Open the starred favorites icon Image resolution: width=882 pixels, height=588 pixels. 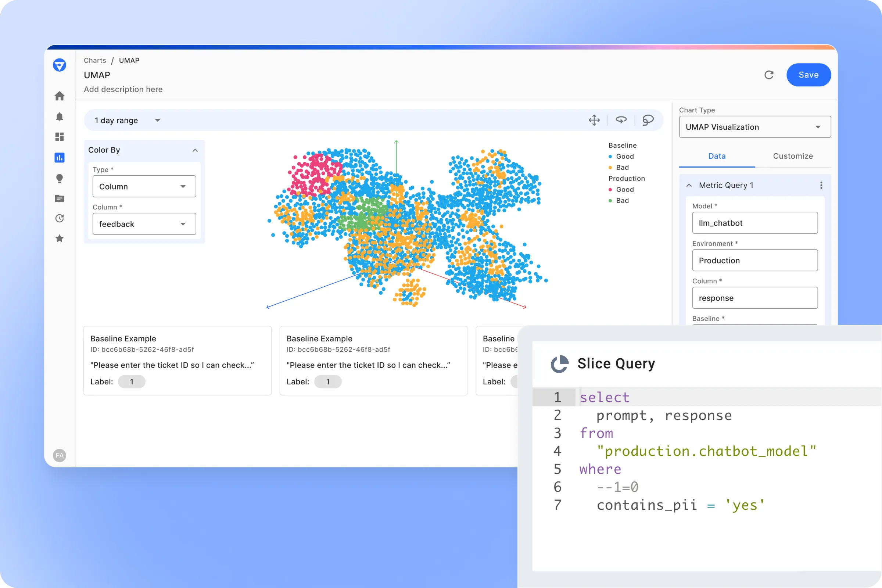coord(59,239)
